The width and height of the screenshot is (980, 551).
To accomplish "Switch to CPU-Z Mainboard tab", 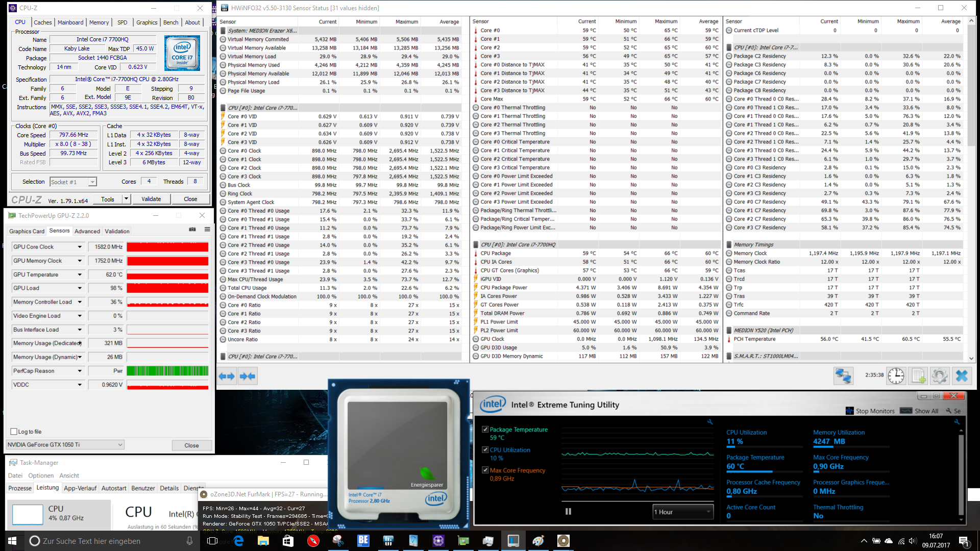I will tap(70, 22).
